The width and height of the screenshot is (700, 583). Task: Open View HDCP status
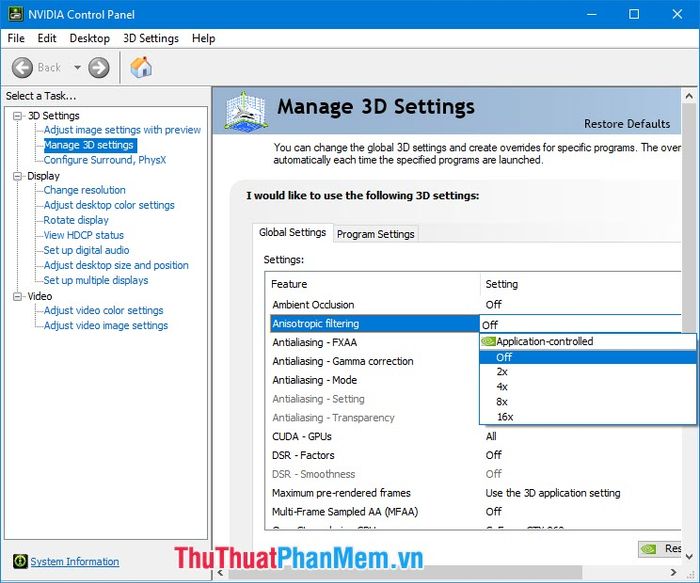point(83,235)
